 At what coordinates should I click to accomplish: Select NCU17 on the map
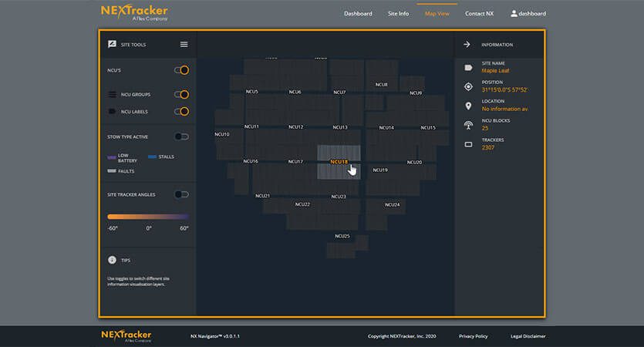tap(295, 162)
